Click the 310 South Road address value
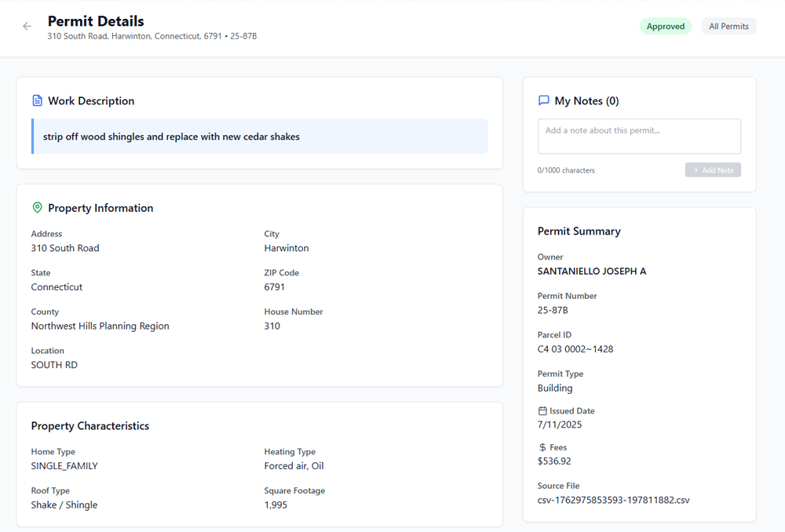Screen dimensions: 785x532 coord(65,248)
